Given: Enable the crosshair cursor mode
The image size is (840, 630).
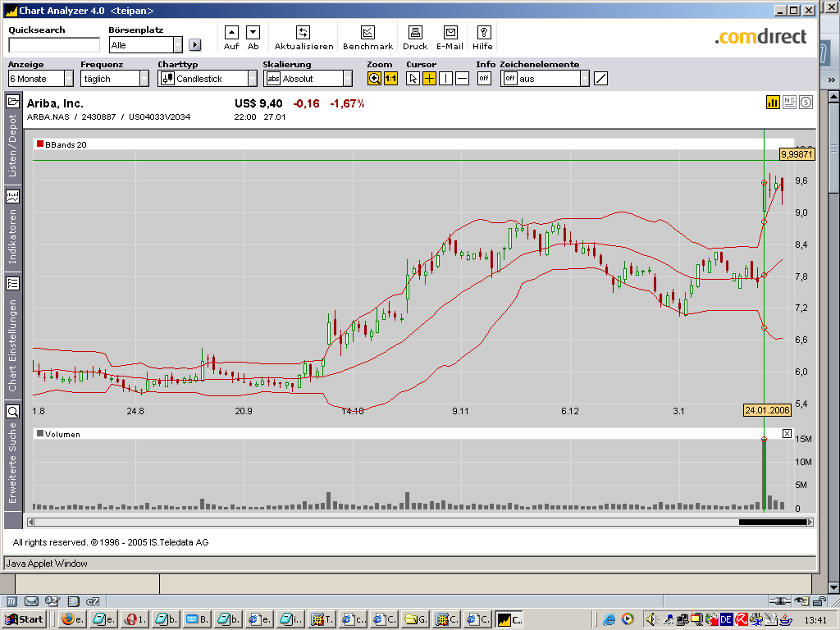Looking at the screenshot, I should 429,79.
